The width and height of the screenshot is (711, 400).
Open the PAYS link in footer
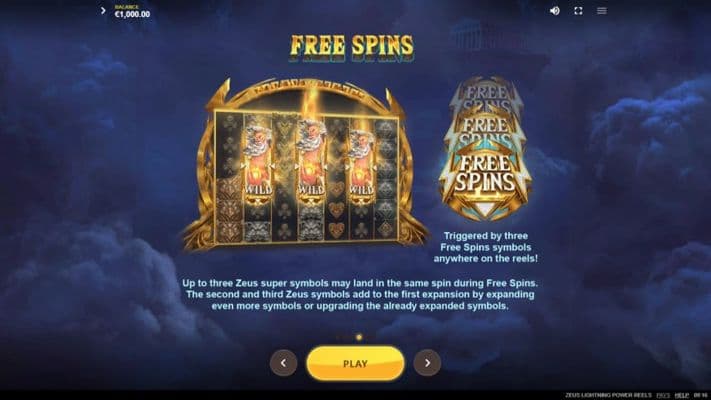coord(663,395)
